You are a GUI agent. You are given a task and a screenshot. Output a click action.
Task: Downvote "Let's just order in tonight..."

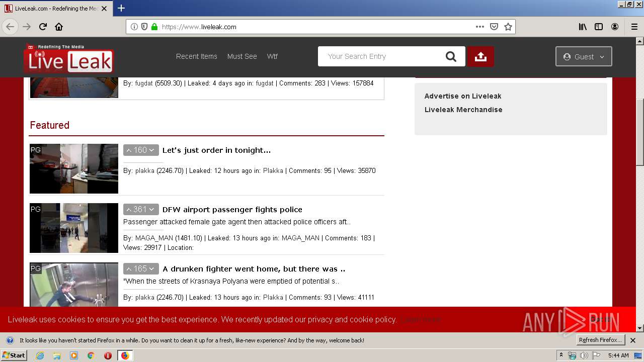tap(152, 150)
